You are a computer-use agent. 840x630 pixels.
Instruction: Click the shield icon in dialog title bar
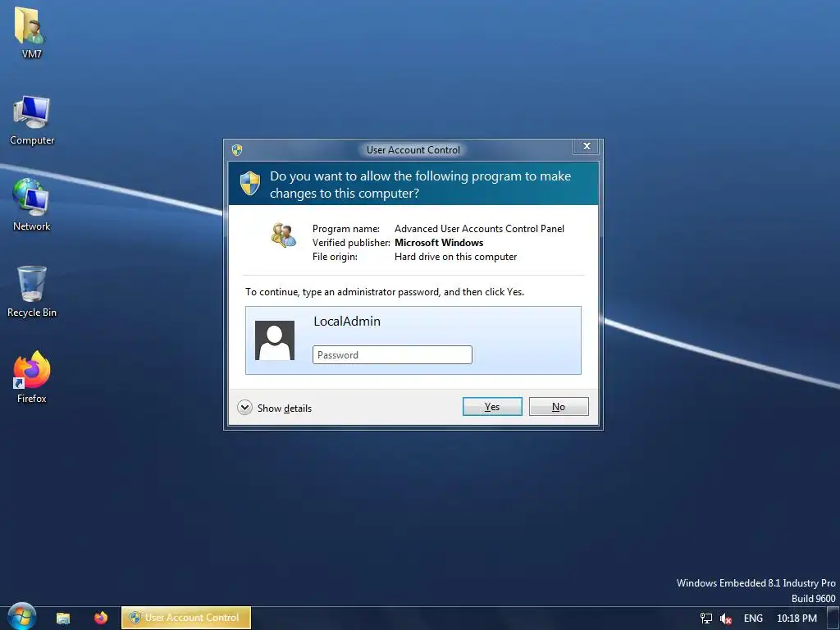pyautogui.click(x=237, y=150)
